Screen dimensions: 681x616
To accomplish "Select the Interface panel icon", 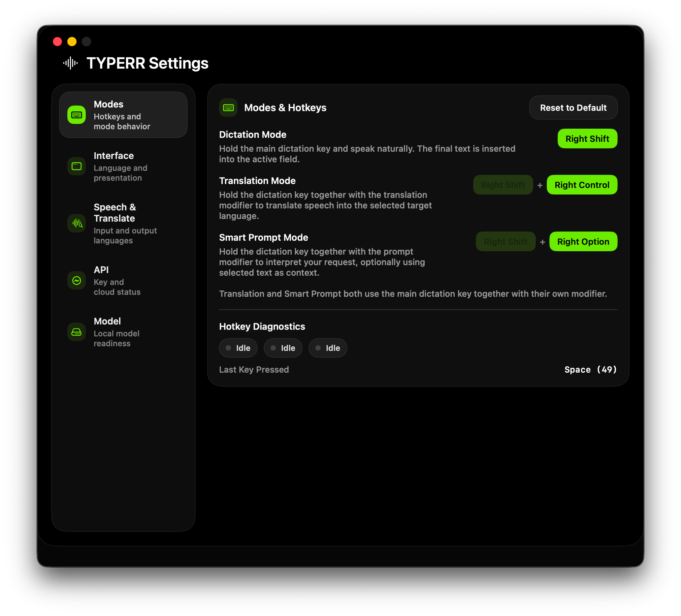I will point(76,166).
